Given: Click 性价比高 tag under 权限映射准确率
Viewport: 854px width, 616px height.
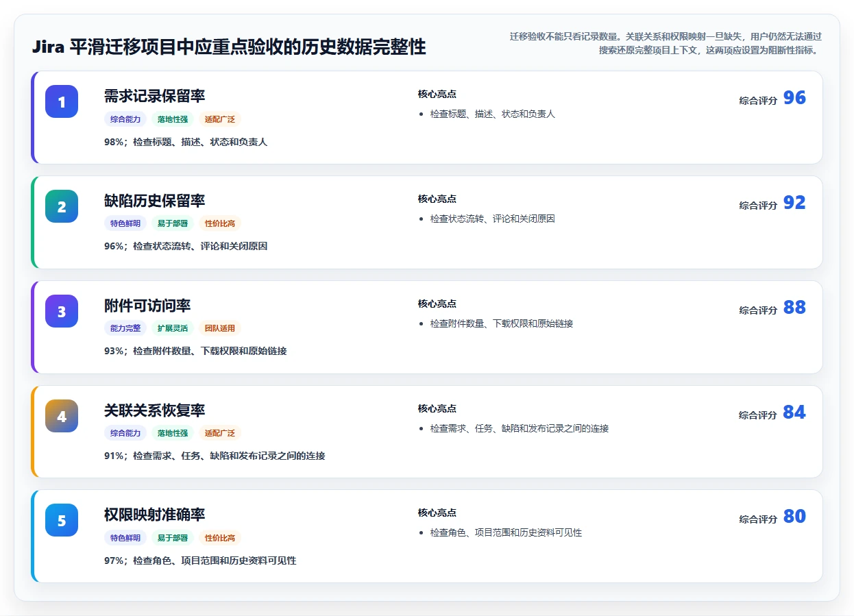Looking at the screenshot, I should point(220,538).
